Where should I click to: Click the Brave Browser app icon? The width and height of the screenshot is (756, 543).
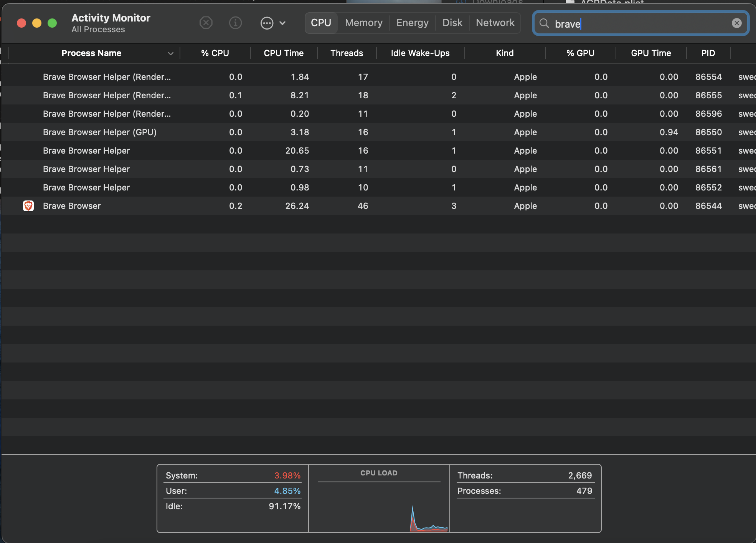[28, 206]
